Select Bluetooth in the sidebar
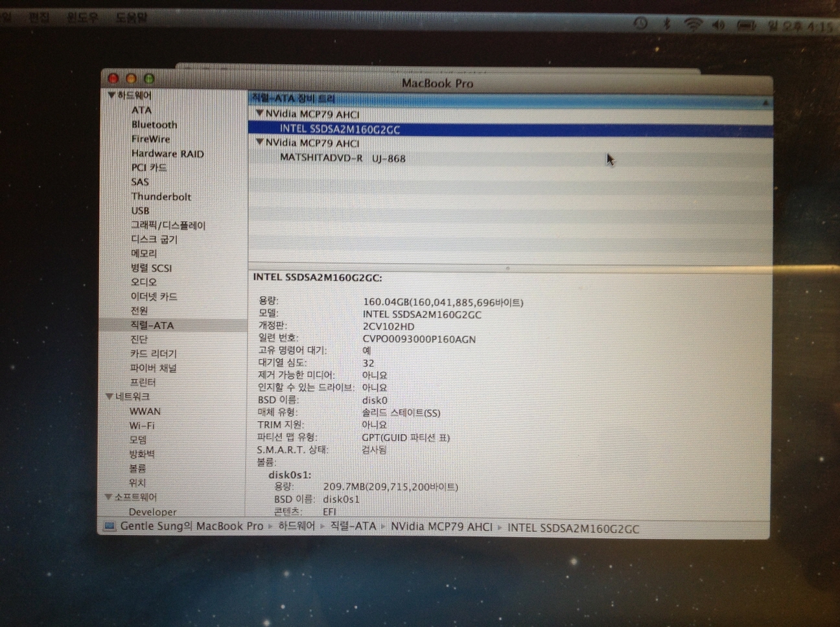Image resolution: width=840 pixels, height=627 pixels. pos(154,124)
